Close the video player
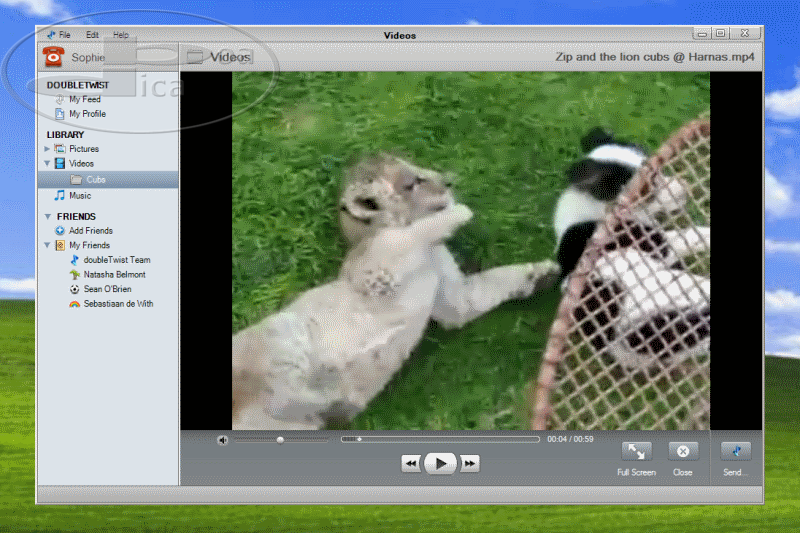The height and width of the screenshot is (533, 800). (683, 452)
